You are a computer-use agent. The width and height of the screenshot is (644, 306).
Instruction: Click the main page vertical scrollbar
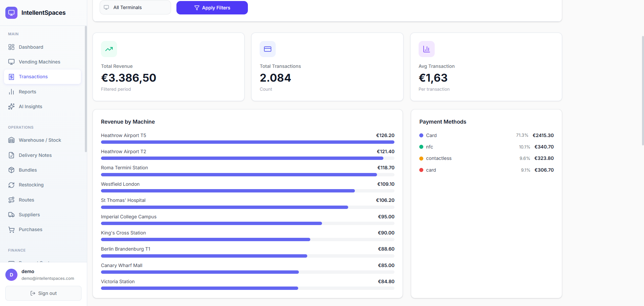(x=643, y=91)
